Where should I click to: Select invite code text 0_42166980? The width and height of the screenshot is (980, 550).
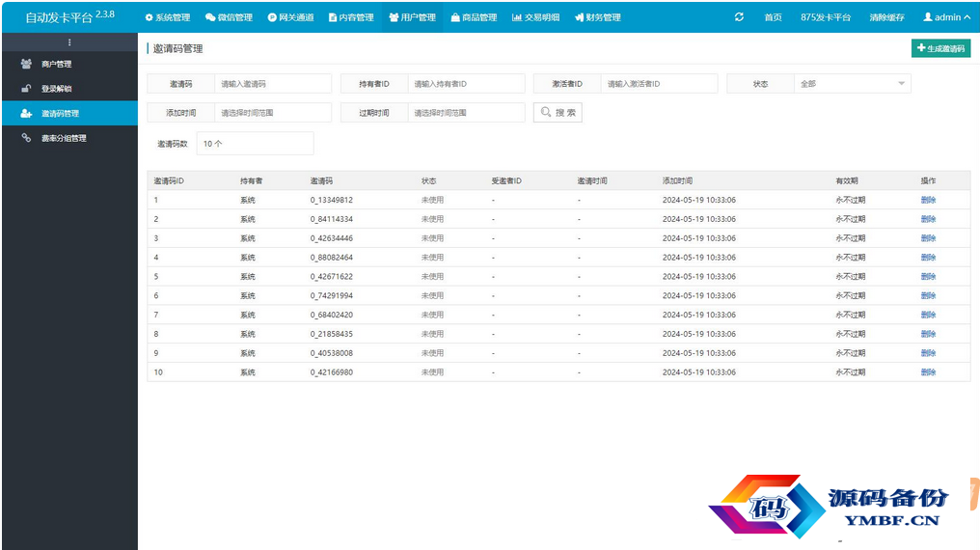click(x=331, y=372)
